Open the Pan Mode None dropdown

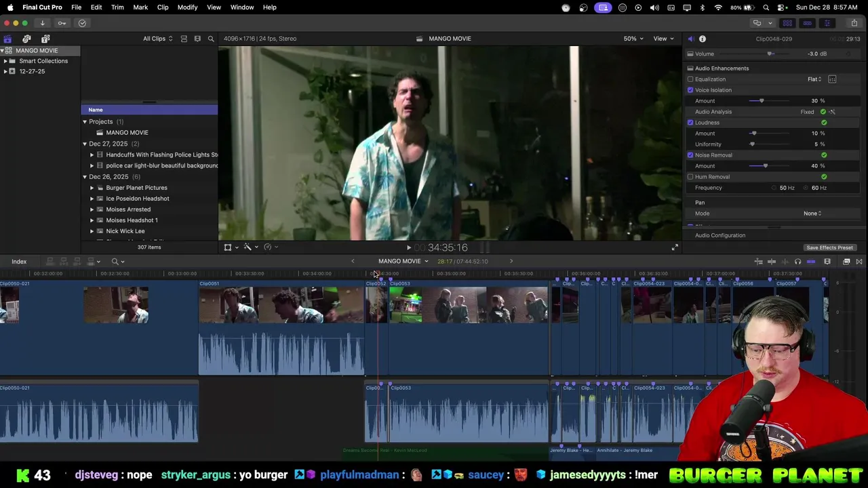tap(812, 213)
